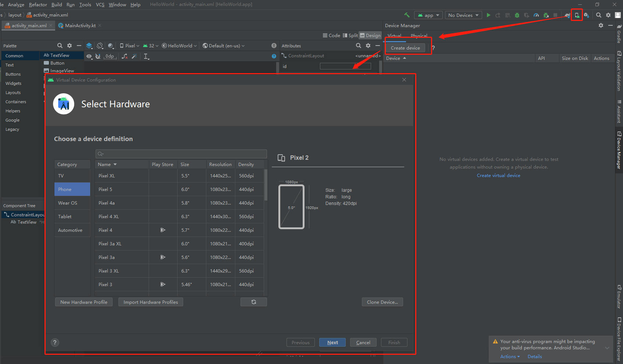The height and width of the screenshot is (364, 623).
Task: Select the Pixel 4 XL row
Action: click(179, 216)
